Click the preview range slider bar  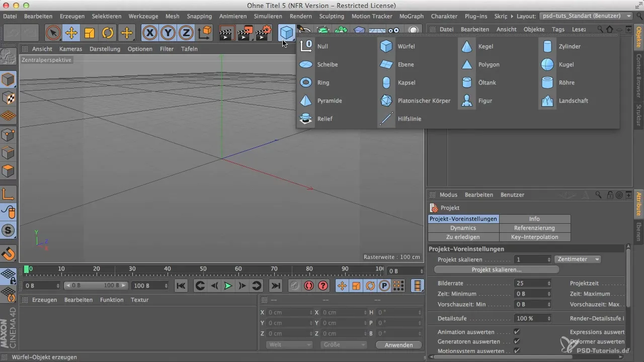95,286
